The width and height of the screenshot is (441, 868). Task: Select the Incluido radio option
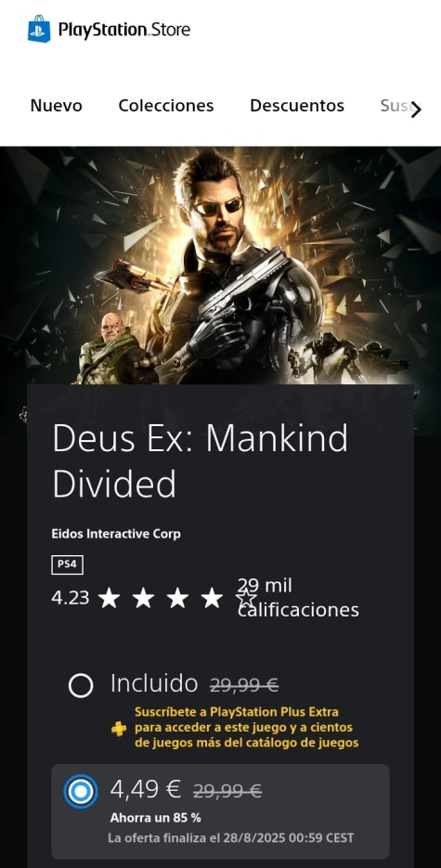point(81,685)
